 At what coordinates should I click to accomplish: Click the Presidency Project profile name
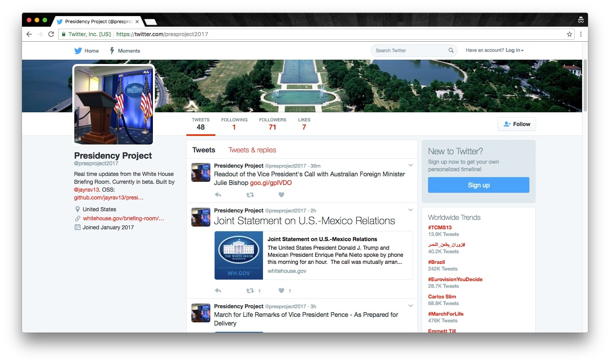tap(113, 155)
